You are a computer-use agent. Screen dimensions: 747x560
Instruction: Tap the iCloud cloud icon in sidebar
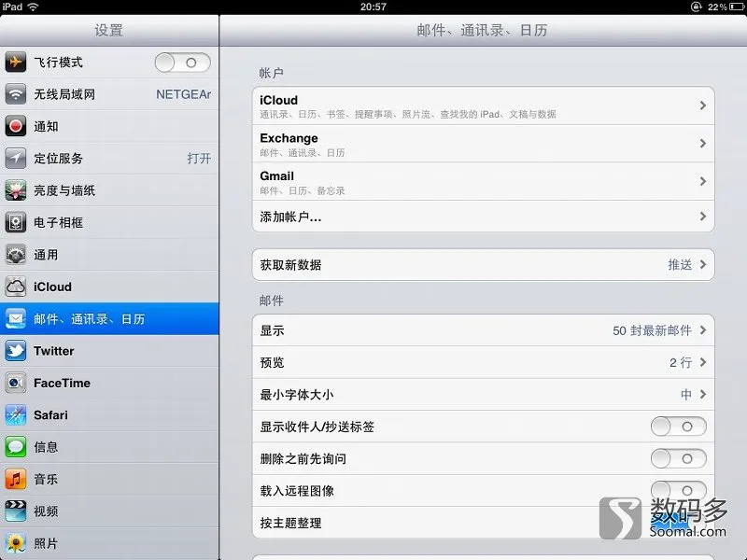click(15, 287)
